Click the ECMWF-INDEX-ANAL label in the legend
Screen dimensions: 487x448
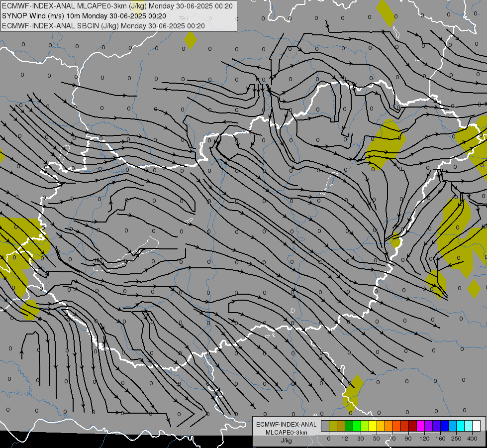click(287, 425)
